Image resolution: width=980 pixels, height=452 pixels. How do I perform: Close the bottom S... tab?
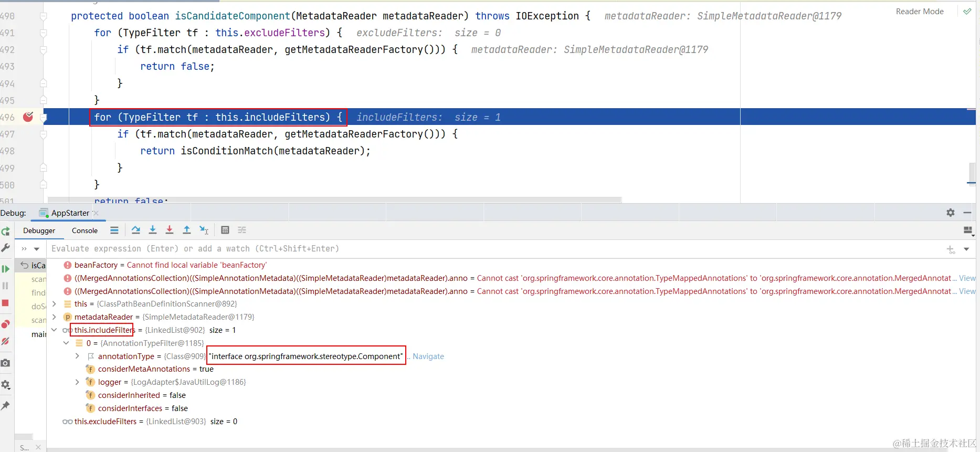tap(38, 447)
